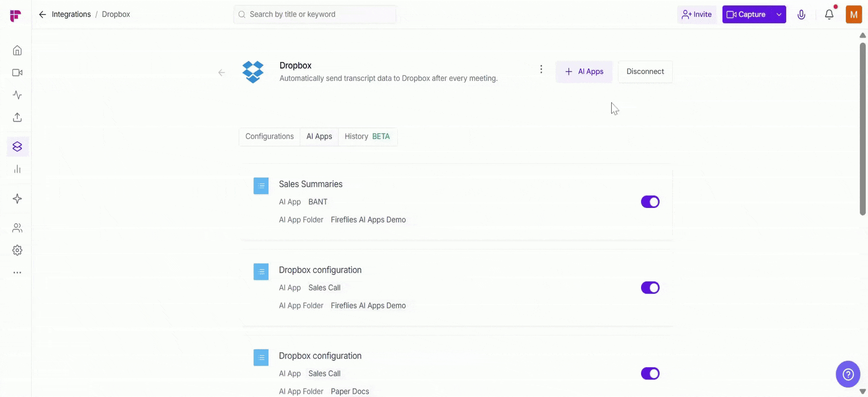Click the microphone icon in top bar

[801, 14]
